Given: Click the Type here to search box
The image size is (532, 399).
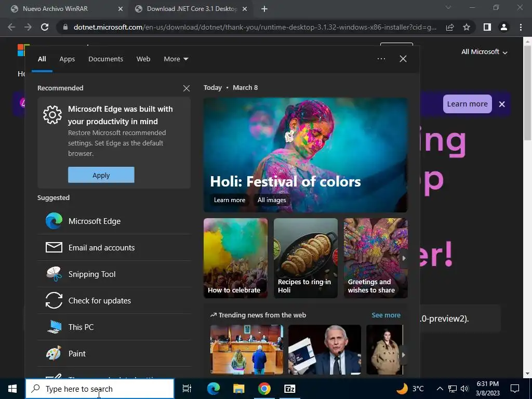Looking at the screenshot, I should pyautogui.click(x=100, y=389).
